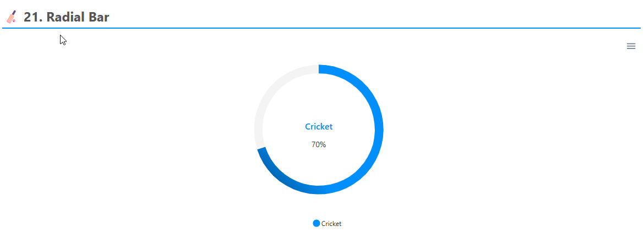Click the top starting edge of blue arc
This screenshot has height=237, width=644.
[320, 69]
